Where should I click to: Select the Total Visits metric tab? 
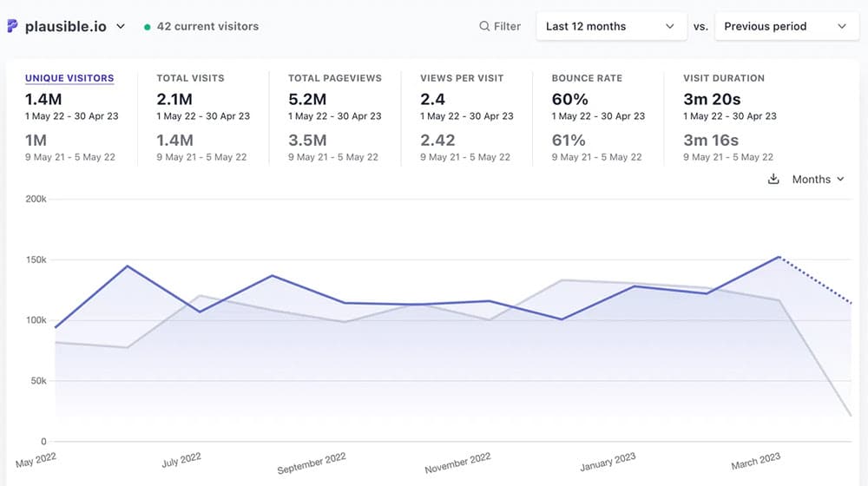[190, 78]
